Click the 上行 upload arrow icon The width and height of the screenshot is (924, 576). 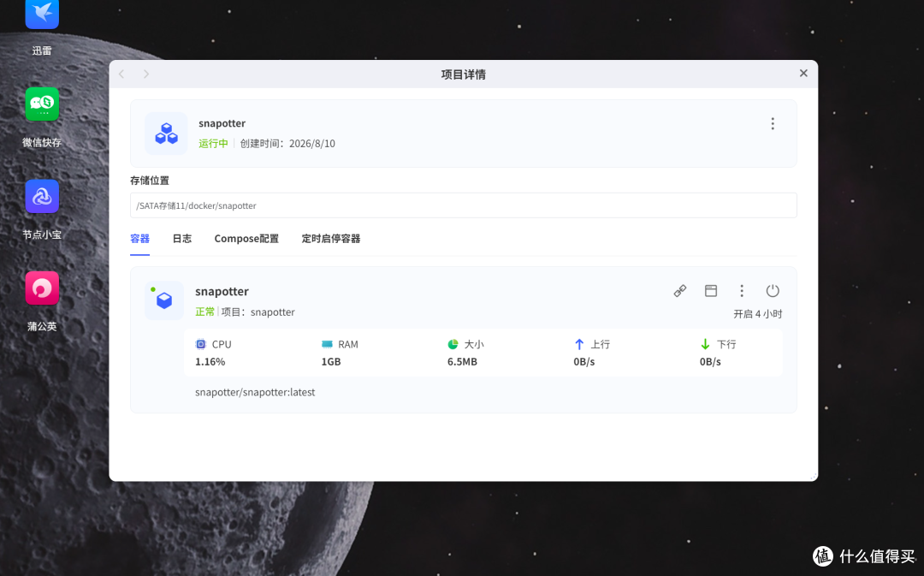[579, 344]
